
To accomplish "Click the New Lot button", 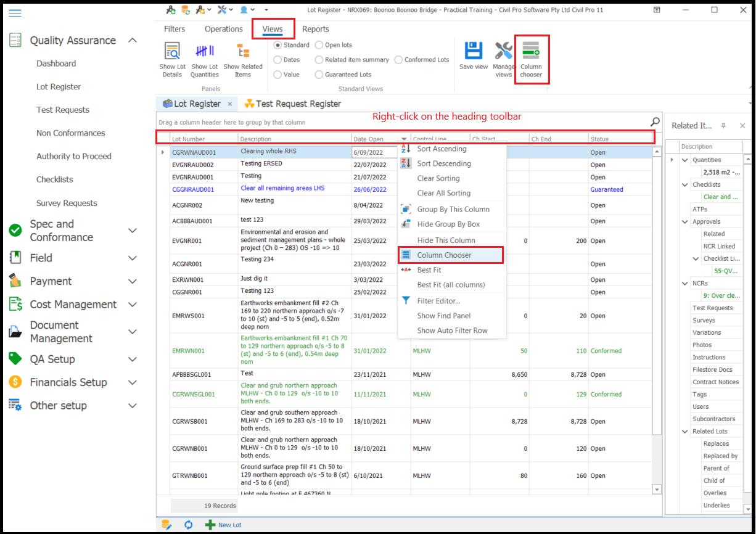I will pyautogui.click(x=223, y=525).
